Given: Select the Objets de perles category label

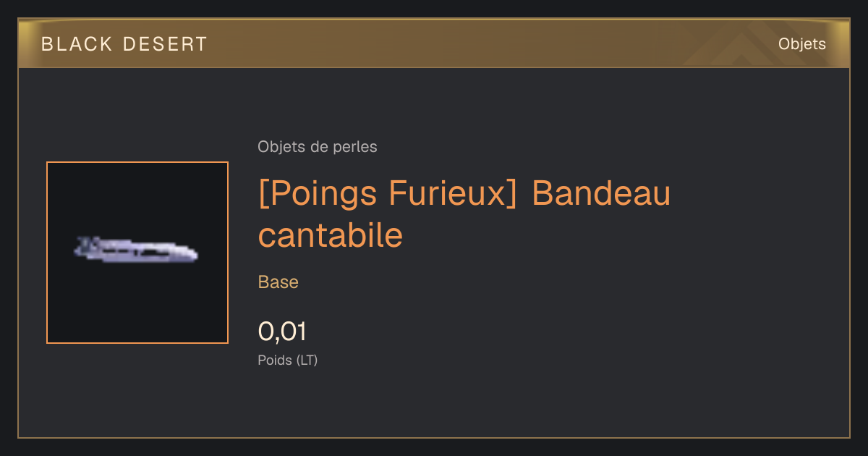Looking at the screenshot, I should (318, 147).
